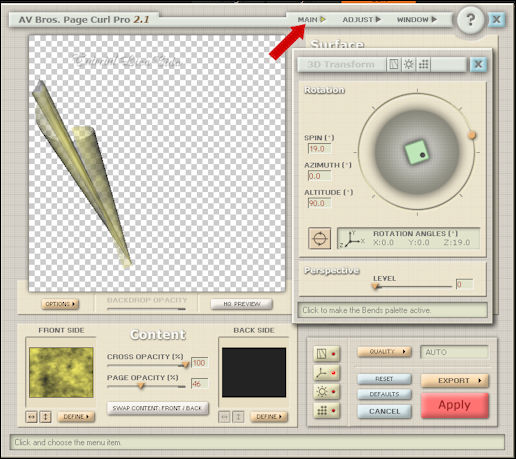Toggle the Lighting palette button
The width and height of the screenshot is (516, 459).
pyautogui.click(x=326, y=392)
